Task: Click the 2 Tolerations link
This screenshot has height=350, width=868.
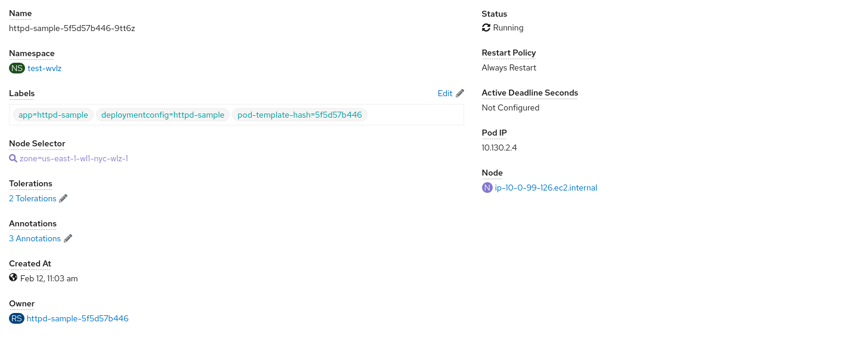Action: pyautogui.click(x=32, y=198)
